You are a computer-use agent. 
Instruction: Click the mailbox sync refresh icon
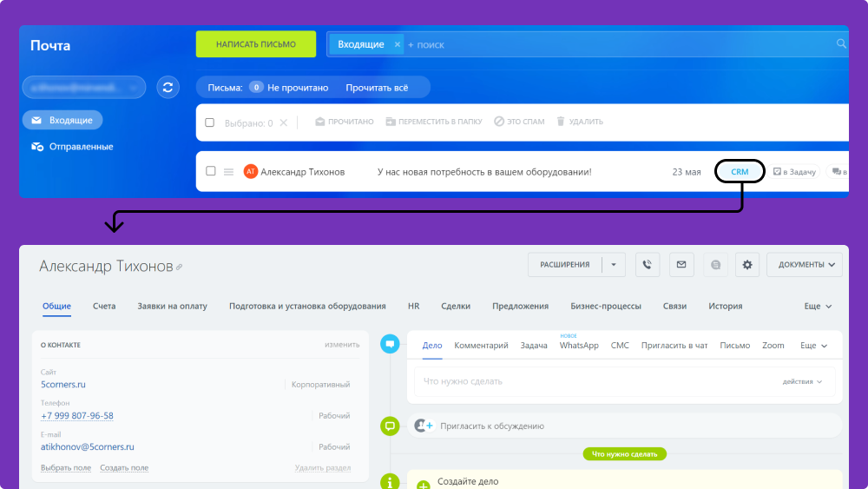(168, 87)
